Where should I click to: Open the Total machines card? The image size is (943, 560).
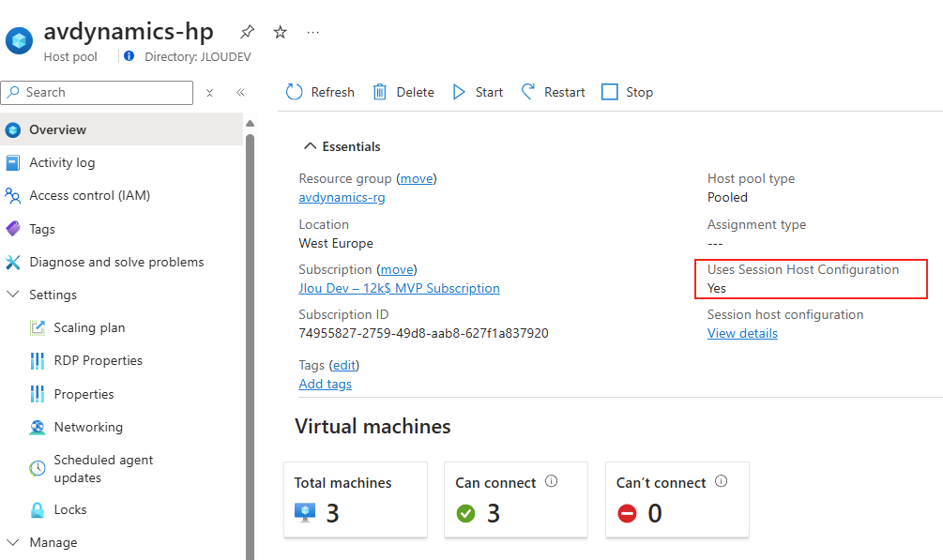point(356,499)
